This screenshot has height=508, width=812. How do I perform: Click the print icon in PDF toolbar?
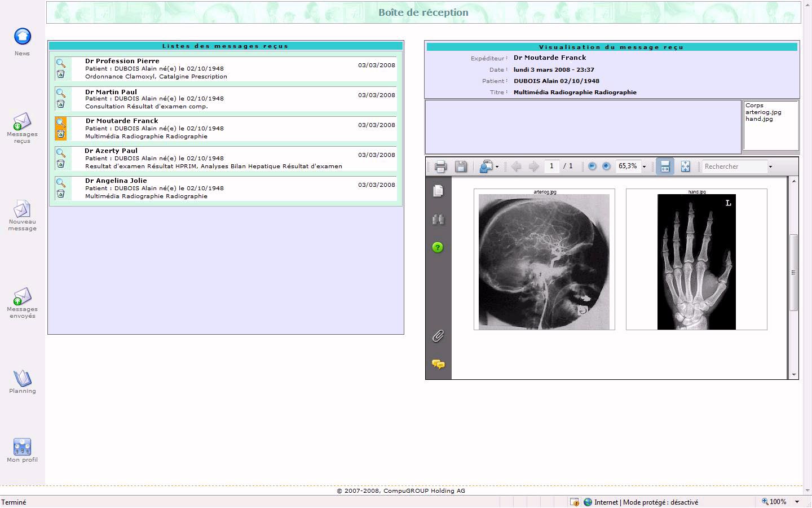[x=440, y=167]
